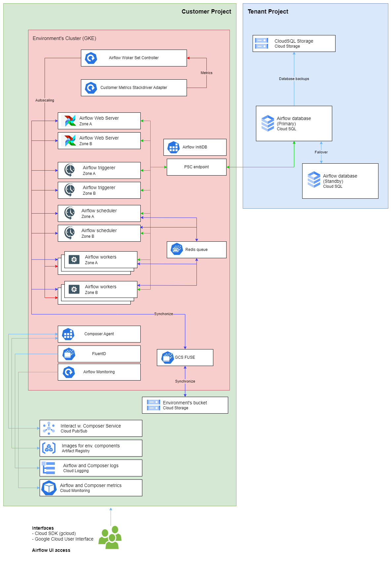Click the Airflow database (Primary) text
Image resolution: width=392 pixels, height=569 pixels.
click(x=294, y=121)
